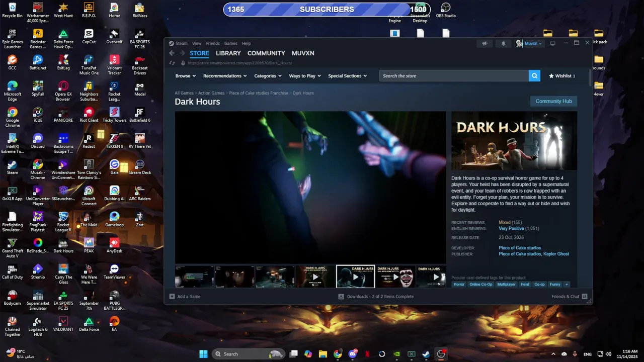Click the Windows Start button
Viewport: 644px width, 362px height.
click(x=203, y=354)
